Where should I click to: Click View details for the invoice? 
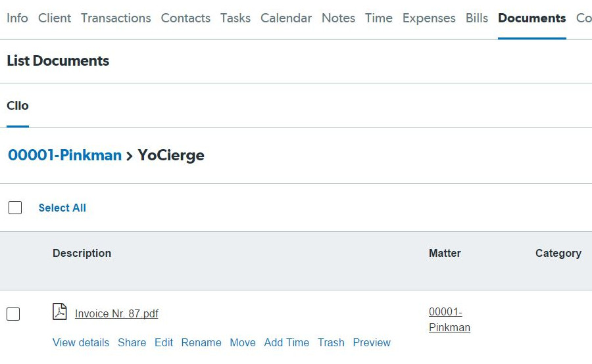click(81, 342)
